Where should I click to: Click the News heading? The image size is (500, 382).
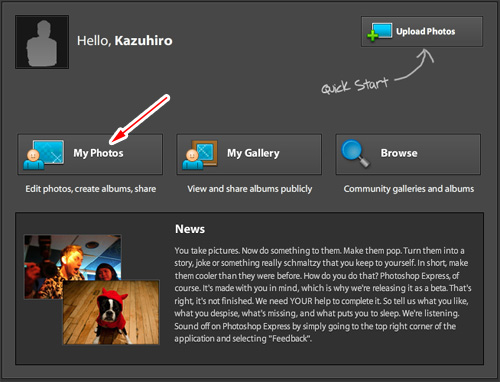click(x=190, y=229)
